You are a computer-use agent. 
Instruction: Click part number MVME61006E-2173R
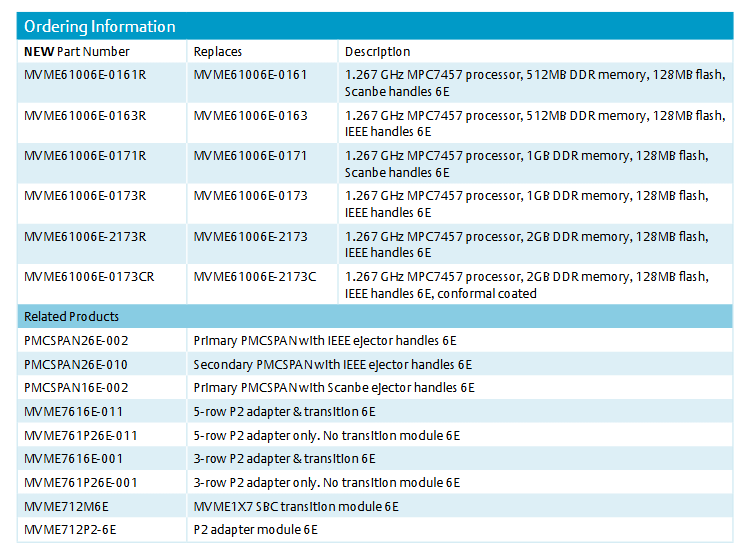(85, 237)
